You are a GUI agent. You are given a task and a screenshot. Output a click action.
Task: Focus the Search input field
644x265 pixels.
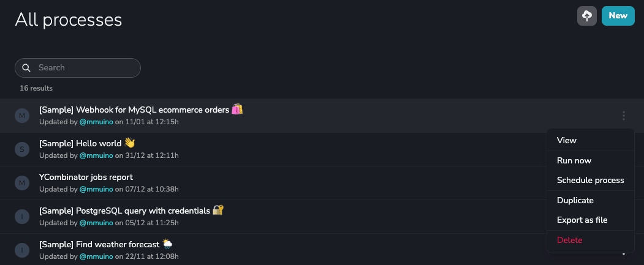coord(78,68)
